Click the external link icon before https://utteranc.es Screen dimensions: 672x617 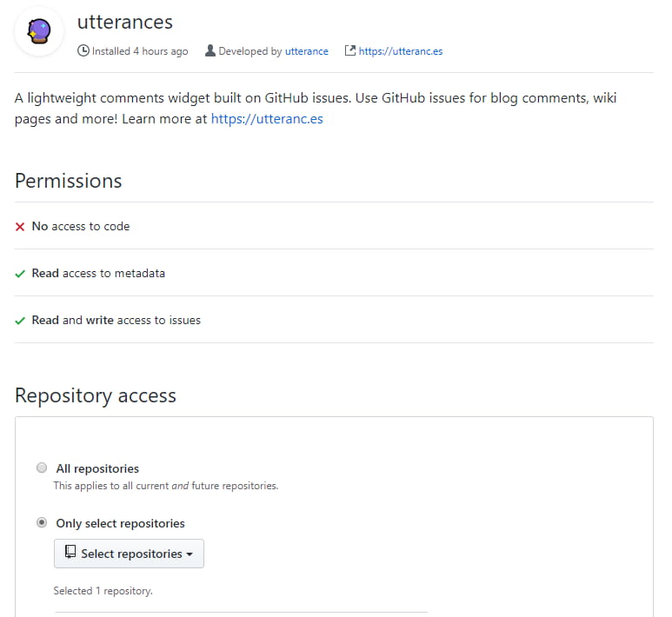(350, 50)
